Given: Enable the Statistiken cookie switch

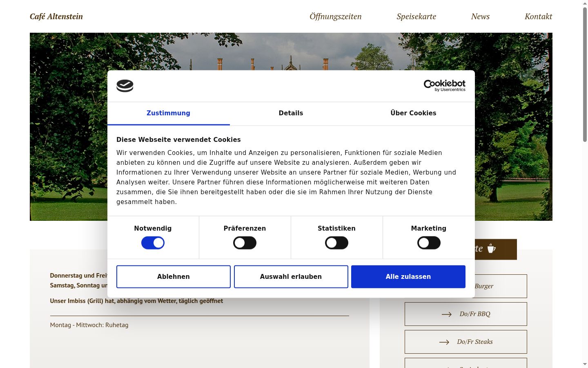Looking at the screenshot, I should [x=336, y=243].
